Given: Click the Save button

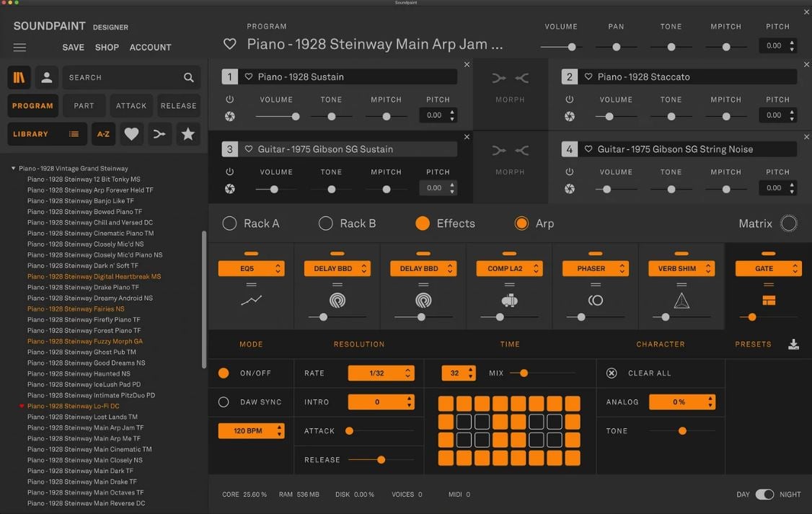Looking at the screenshot, I should pyautogui.click(x=73, y=48).
